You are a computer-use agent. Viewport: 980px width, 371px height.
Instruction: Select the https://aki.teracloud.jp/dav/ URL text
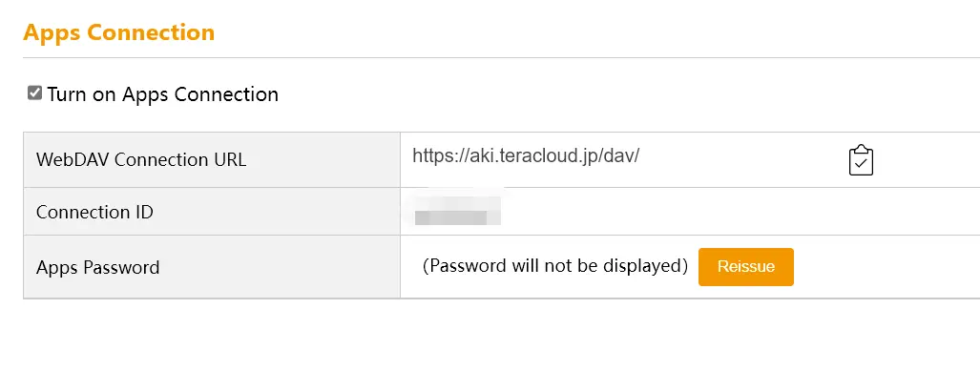coord(526,156)
